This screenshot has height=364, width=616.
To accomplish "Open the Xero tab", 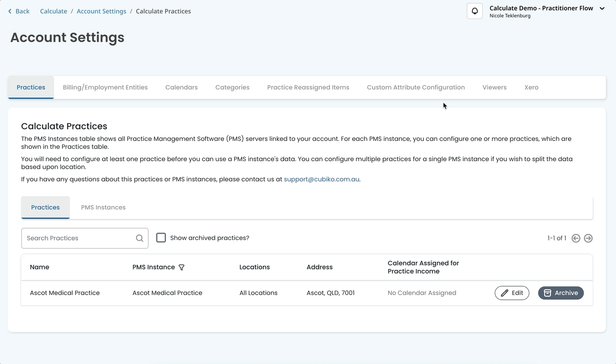I will point(531,87).
